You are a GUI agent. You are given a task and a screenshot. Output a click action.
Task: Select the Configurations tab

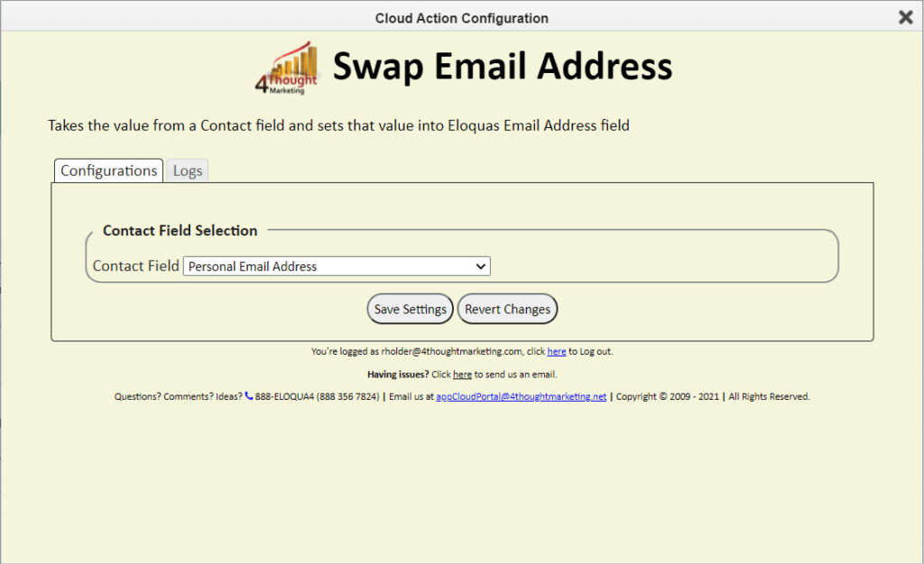point(108,171)
